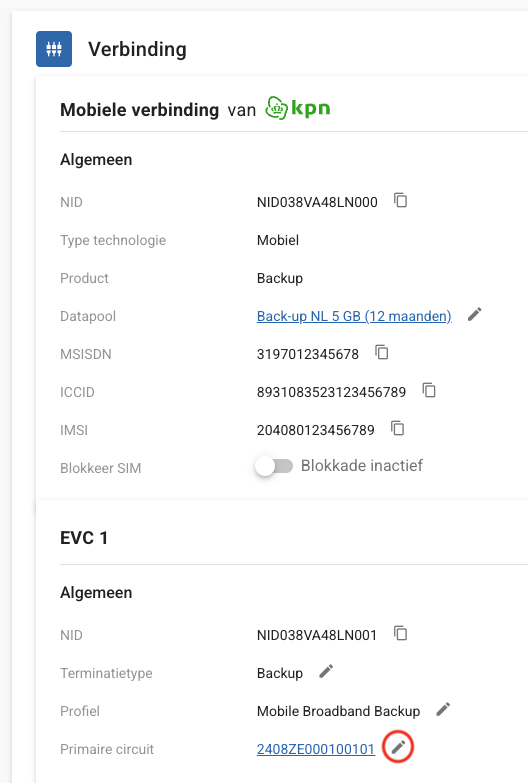Select the ICCID value text
This screenshot has width=528, height=783.
[x=331, y=392]
